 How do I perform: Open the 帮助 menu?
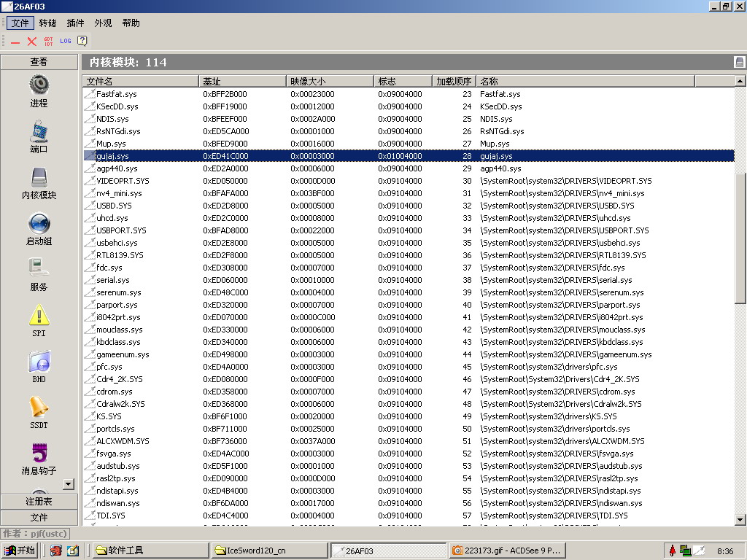(x=131, y=23)
